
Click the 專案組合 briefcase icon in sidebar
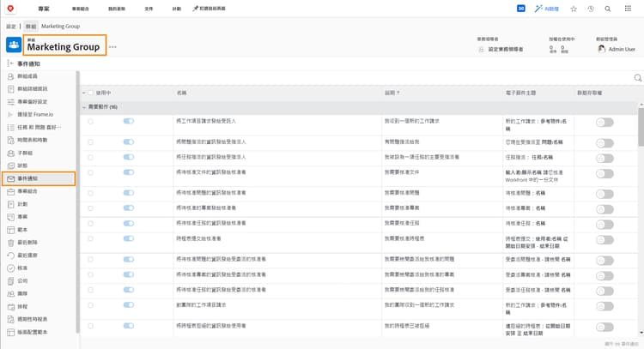[10, 191]
